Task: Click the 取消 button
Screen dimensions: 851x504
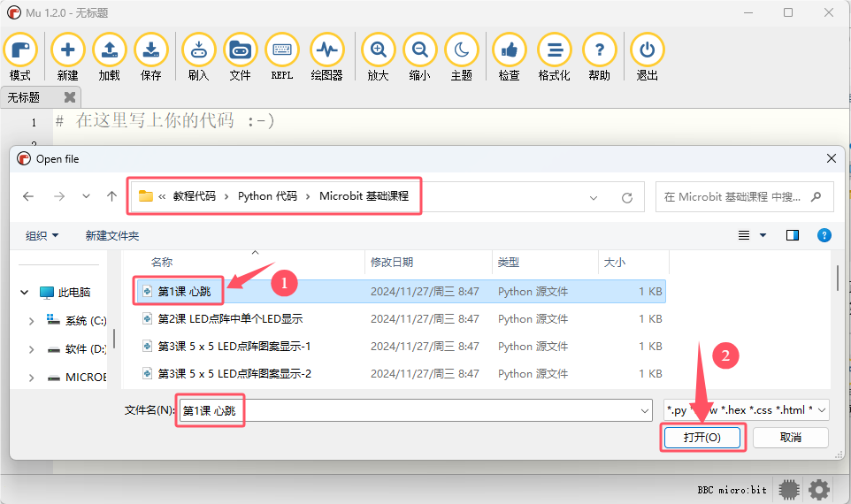Action: (791, 438)
